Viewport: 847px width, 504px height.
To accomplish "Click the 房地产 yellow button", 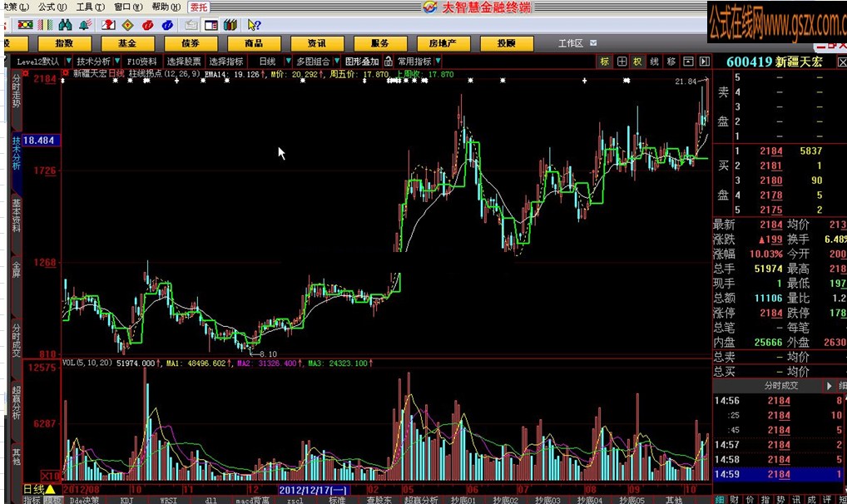I will point(443,43).
